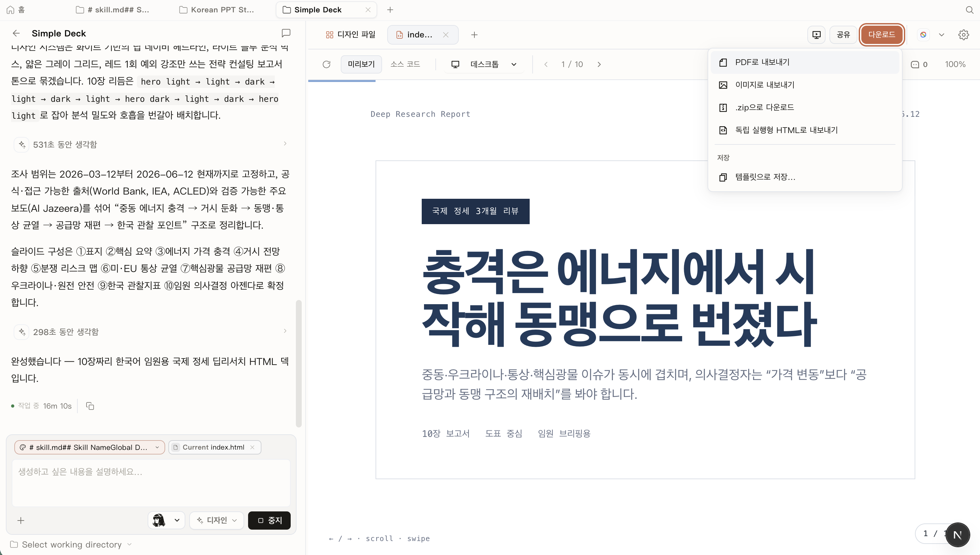Open avatar model selector dropdown
This screenshot has height=555, width=980.
[x=166, y=520]
